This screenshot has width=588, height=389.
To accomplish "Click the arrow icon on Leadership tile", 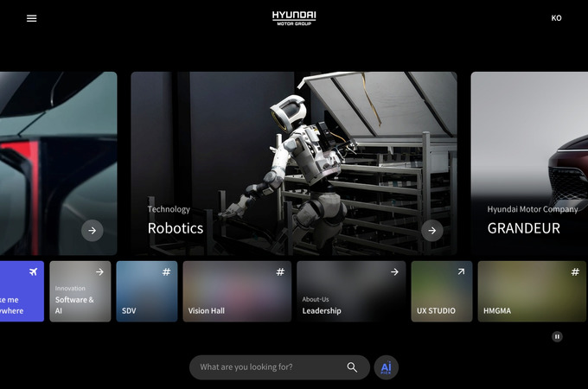I will (394, 271).
